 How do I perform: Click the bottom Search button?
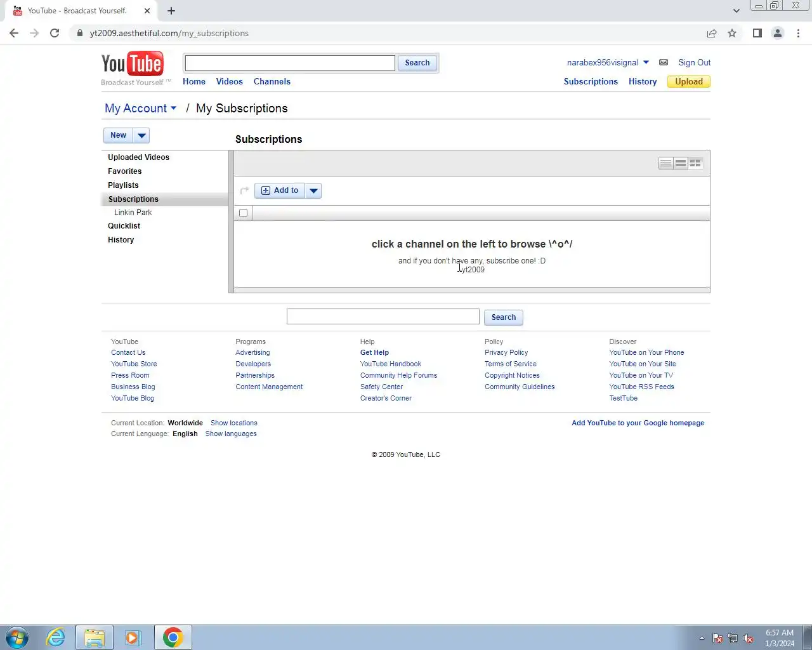coord(504,317)
